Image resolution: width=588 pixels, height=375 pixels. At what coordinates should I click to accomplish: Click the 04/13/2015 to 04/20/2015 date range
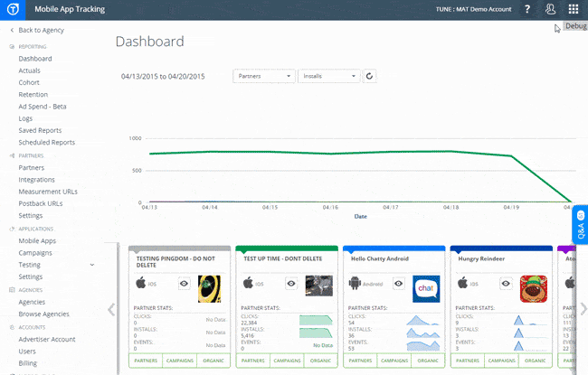pyautogui.click(x=163, y=77)
